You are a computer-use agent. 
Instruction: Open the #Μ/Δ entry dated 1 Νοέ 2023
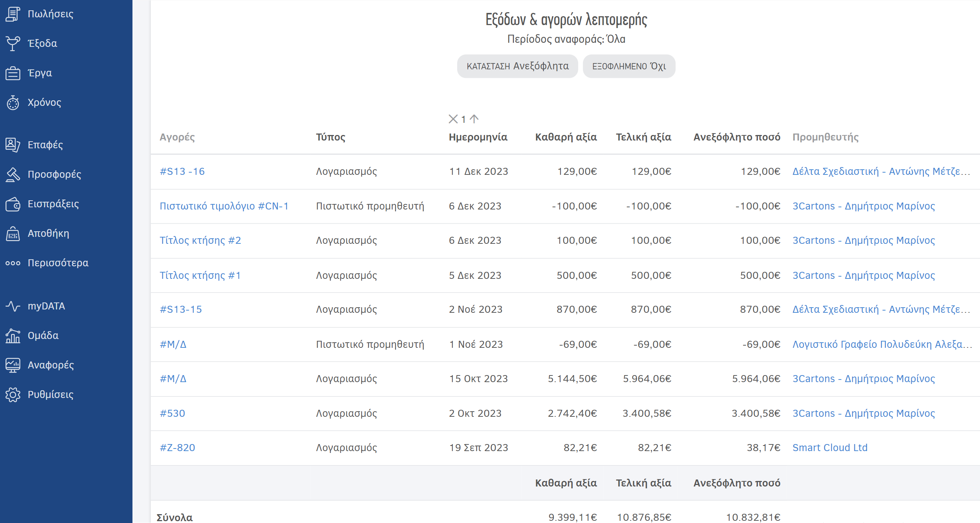pos(173,344)
